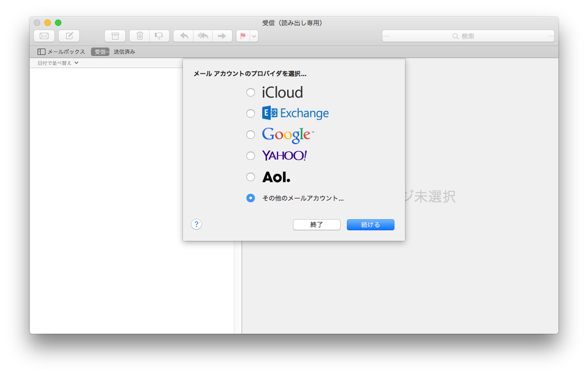Click the 検索 search field

[x=468, y=36]
